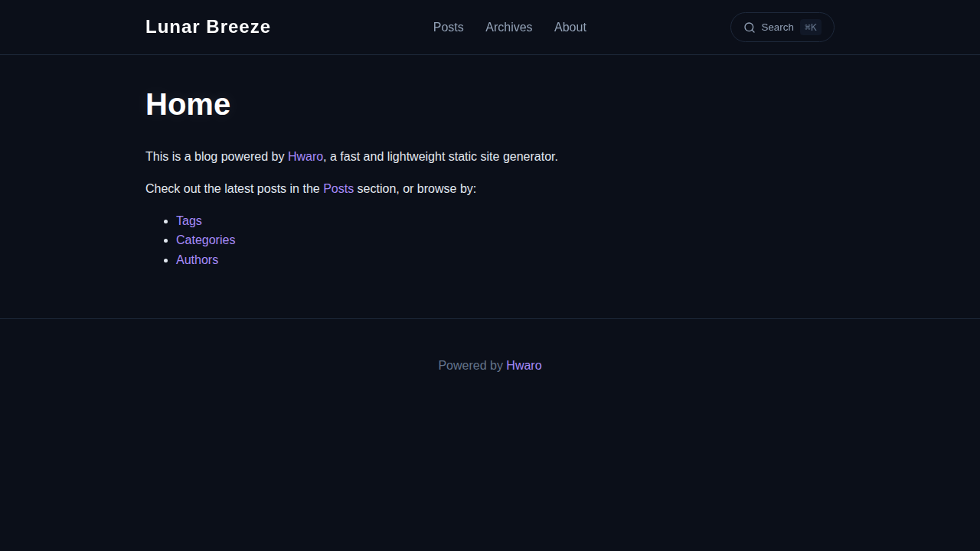Viewport: 980px width, 551px height.
Task: Click the Powered by footer text
Action: pos(472,365)
